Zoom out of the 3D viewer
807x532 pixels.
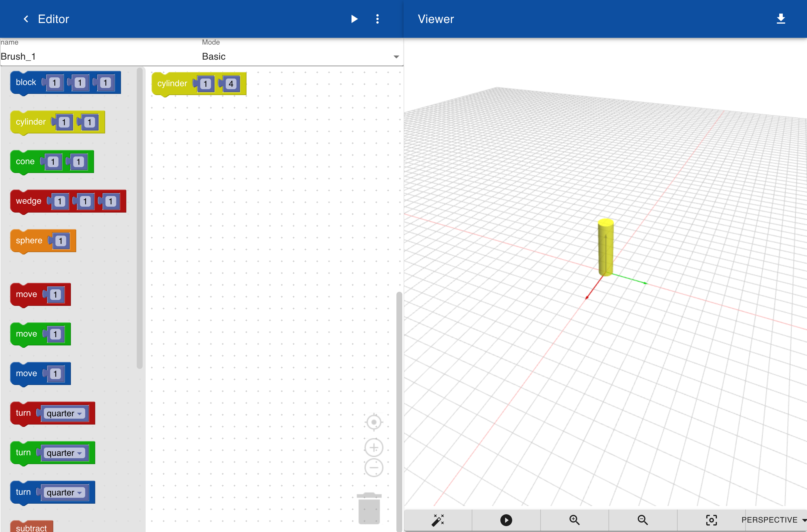pos(643,520)
